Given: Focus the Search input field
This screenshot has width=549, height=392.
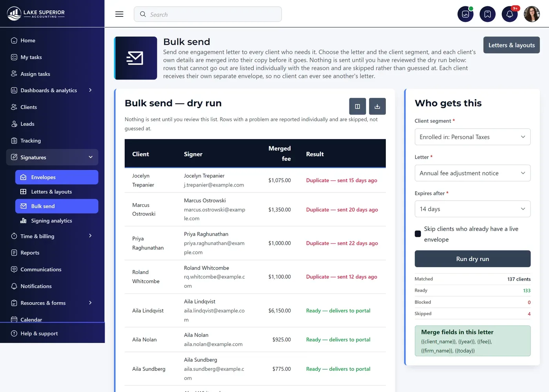Looking at the screenshot, I should pos(208,14).
